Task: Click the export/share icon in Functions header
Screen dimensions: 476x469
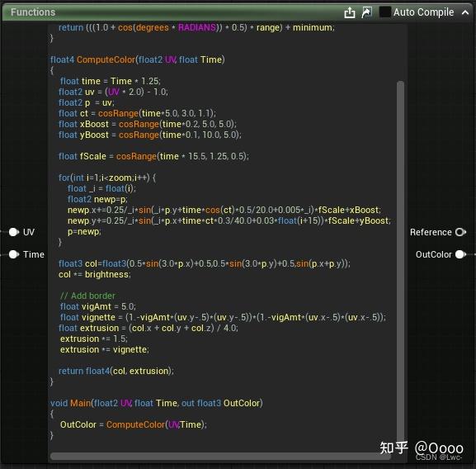Action: coord(350,12)
